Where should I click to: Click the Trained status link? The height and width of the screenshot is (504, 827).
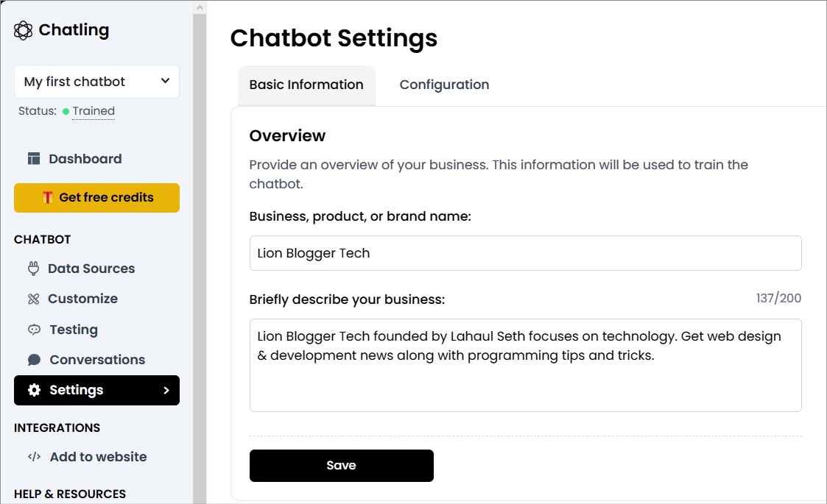pos(94,111)
